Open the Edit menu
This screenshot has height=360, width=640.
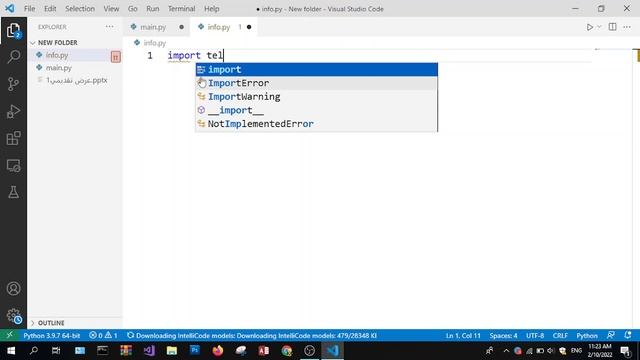point(50,9)
